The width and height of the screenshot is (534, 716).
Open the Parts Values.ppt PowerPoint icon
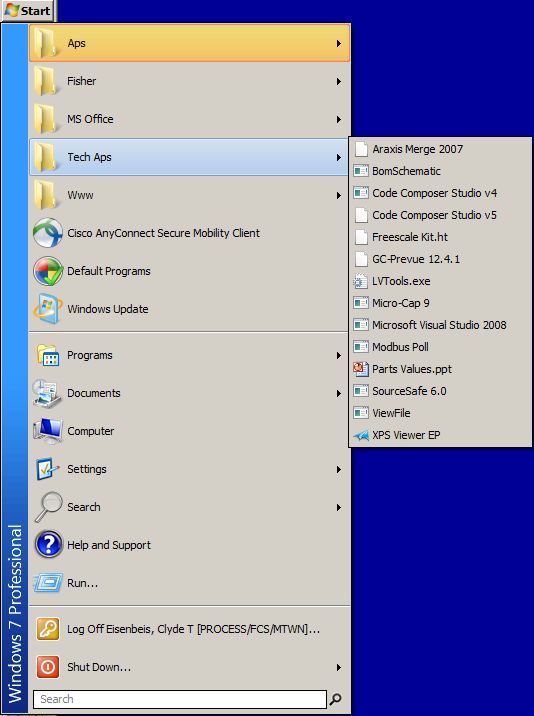[x=361, y=369]
